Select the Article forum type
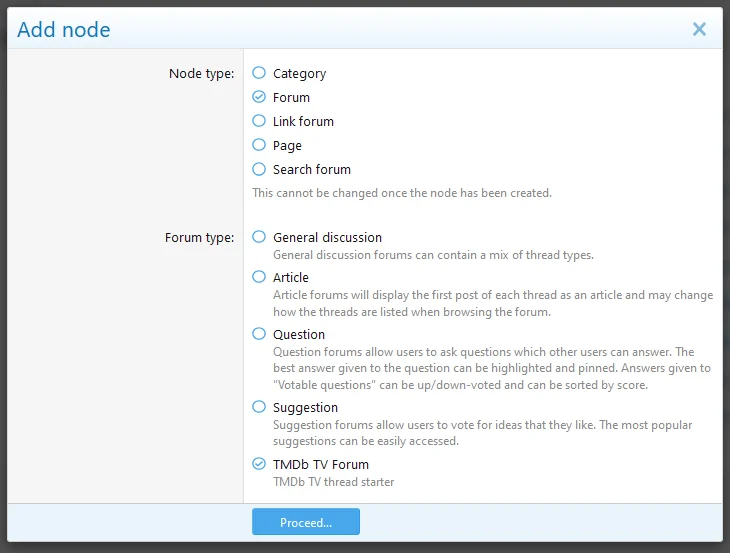This screenshot has height=553, width=730. click(x=259, y=277)
